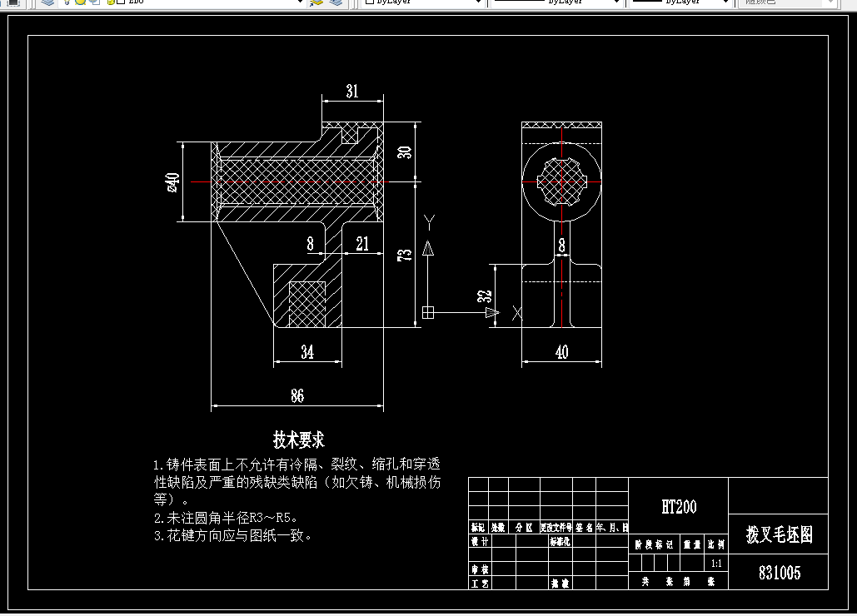Click the layer previous icon right of layer dropdown
Viewport: 857px width, 616px height.
[x=336, y=2]
